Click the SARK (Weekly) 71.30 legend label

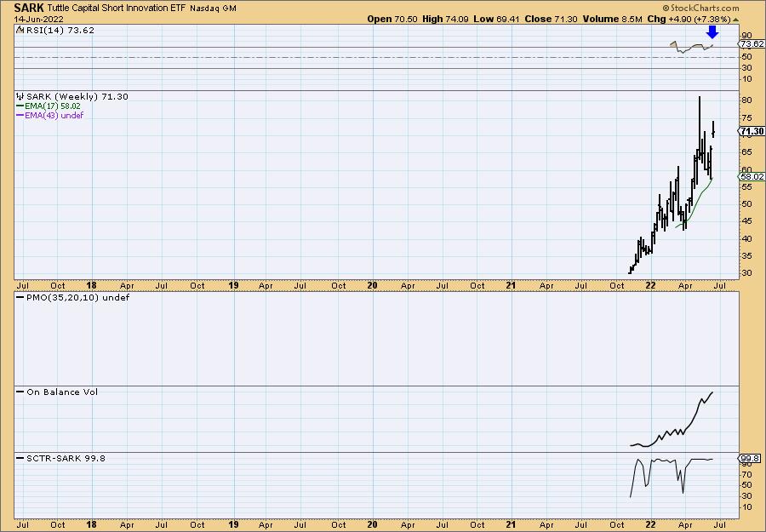pyautogui.click(x=77, y=97)
